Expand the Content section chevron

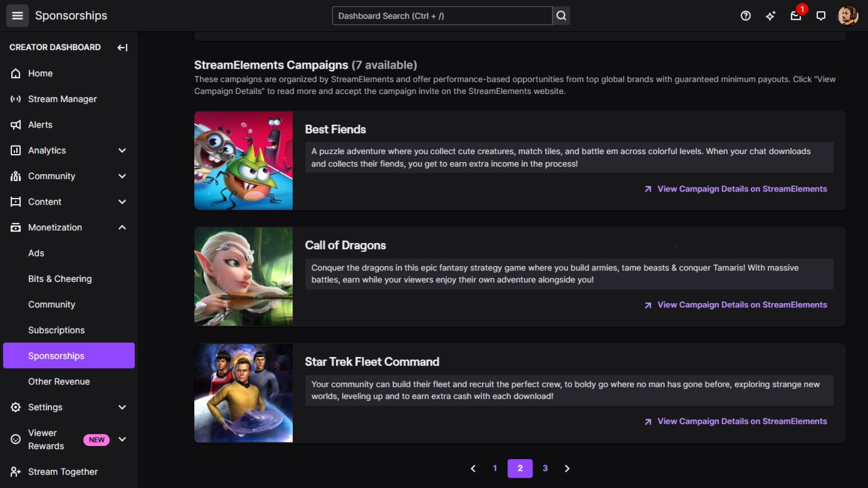tap(122, 202)
